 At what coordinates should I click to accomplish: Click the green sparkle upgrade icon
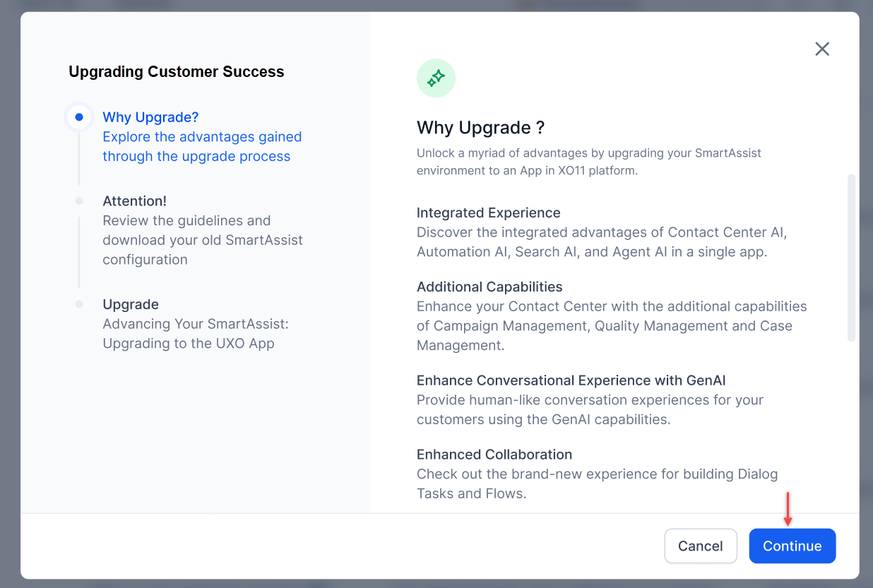pos(436,78)
